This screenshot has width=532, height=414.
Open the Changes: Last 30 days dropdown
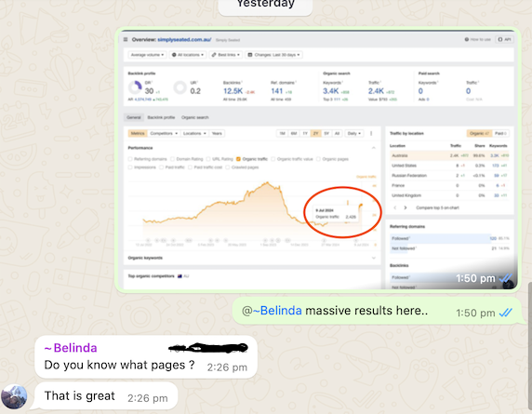[x=273, y=55]
